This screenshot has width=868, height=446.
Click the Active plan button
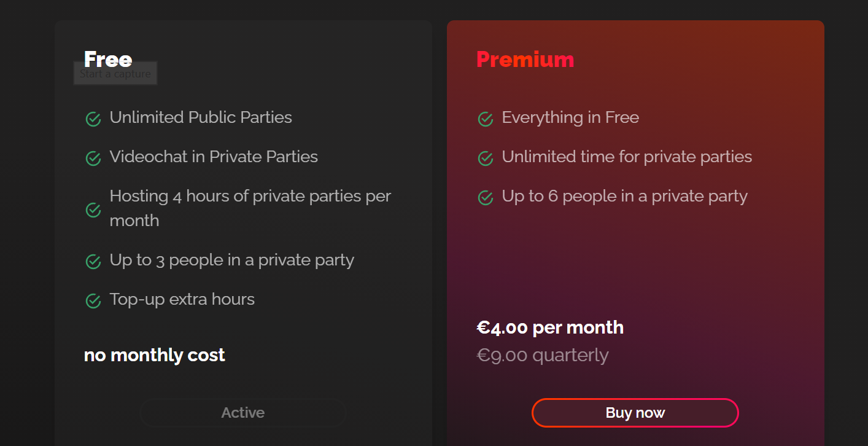(243, 413)
